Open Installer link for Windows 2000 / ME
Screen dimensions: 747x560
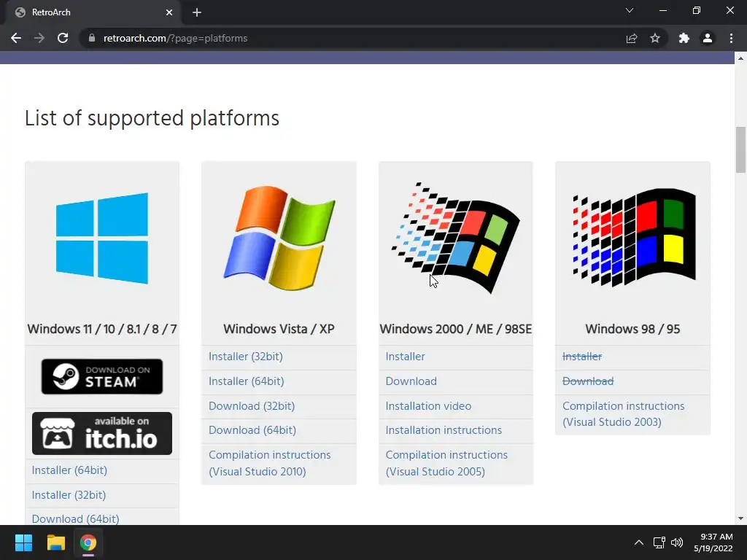(x=406, y=357)
